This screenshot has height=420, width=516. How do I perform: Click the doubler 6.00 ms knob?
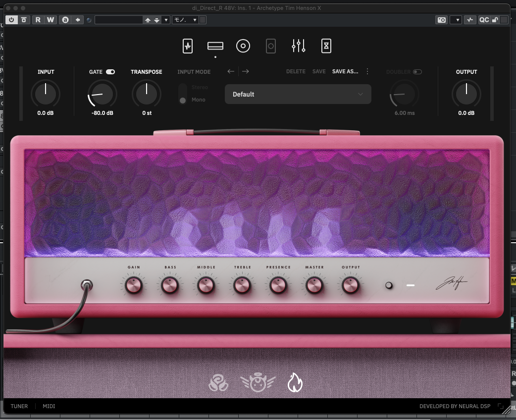(x=404, y=94)
